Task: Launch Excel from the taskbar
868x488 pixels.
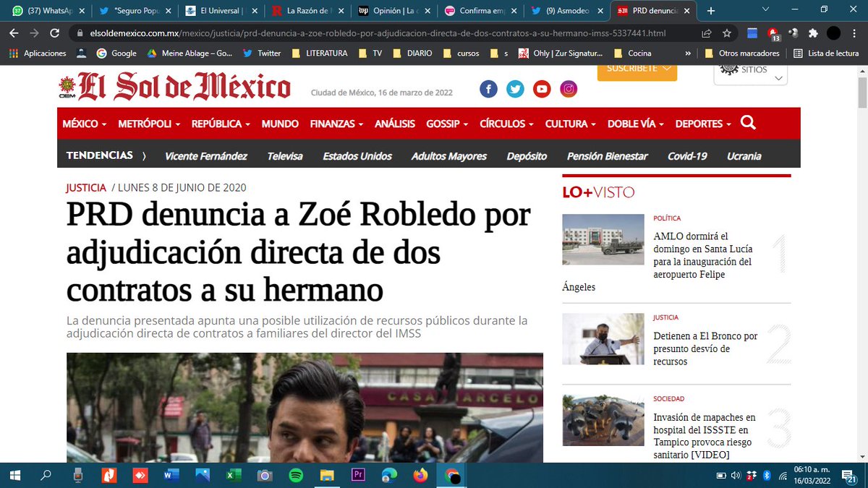Action: coord(233,475)
